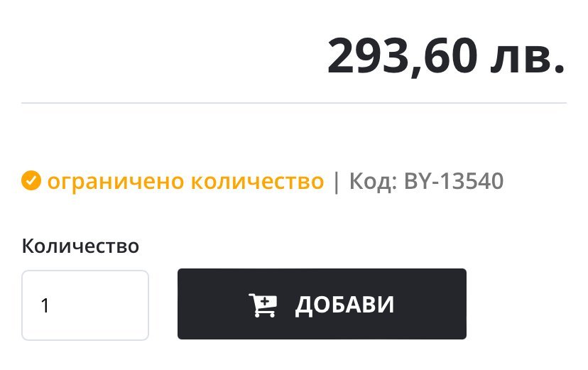This screenshot has height=370, width=588.
Task: Click the 'лв.' currency label
Action: coord(528,55)
